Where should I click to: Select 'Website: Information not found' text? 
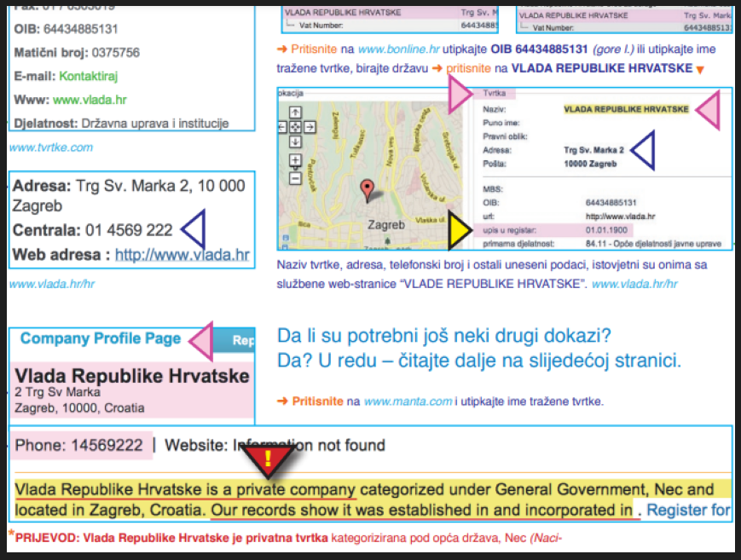click(275, 445)
